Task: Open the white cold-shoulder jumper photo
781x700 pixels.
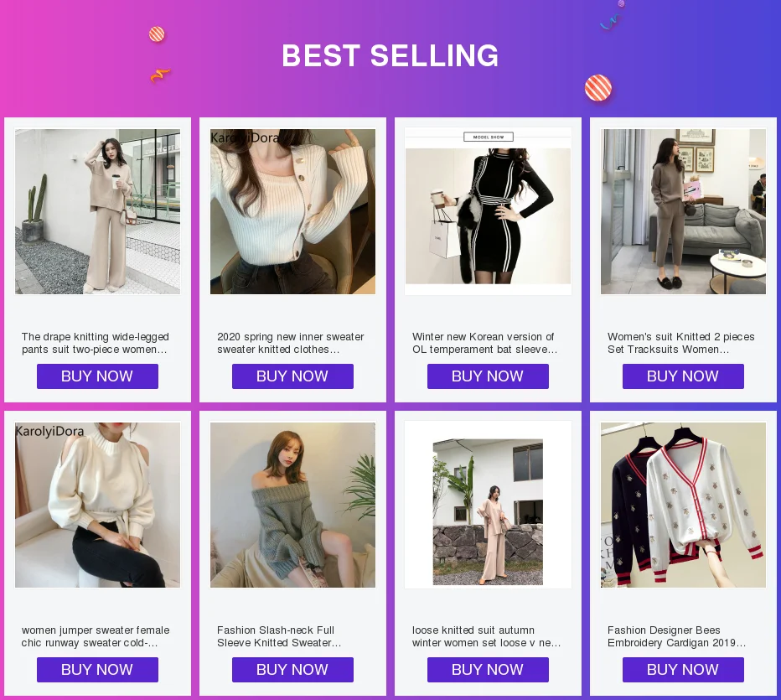Action: pos(97,505)
